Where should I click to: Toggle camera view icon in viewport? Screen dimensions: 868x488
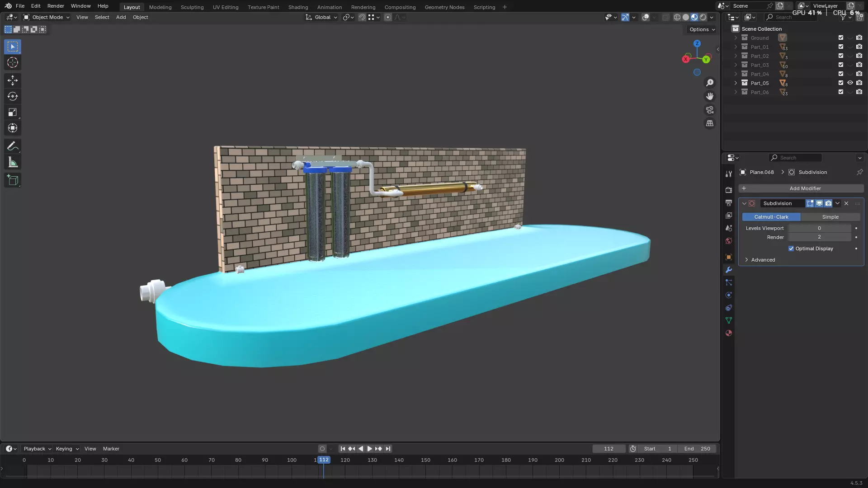(x=710, y=110)
